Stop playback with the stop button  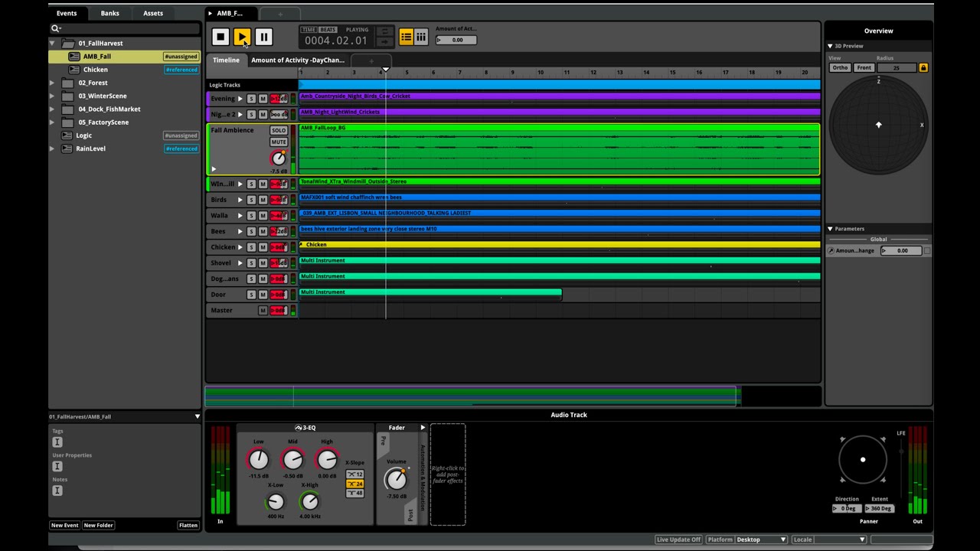click(220, 37)
